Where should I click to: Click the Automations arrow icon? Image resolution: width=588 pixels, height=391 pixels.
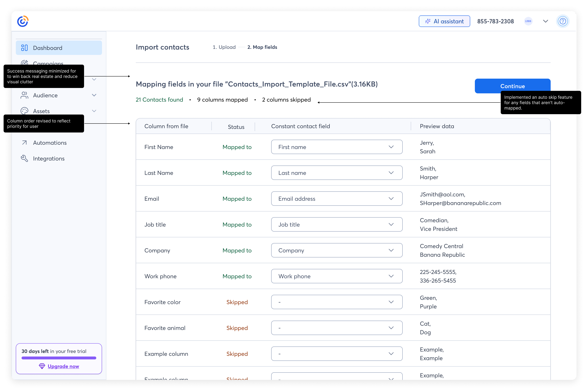(24, 143)
